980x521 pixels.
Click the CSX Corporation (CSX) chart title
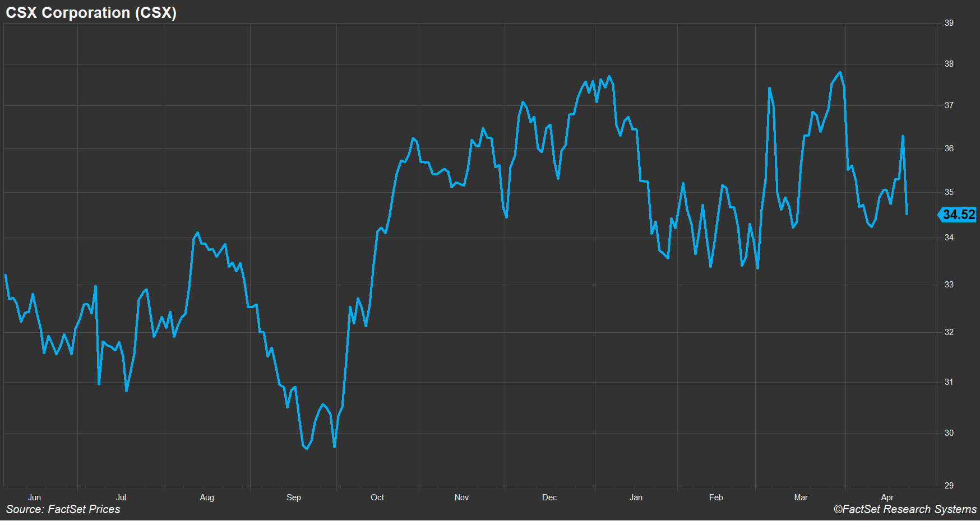point(91,12)
